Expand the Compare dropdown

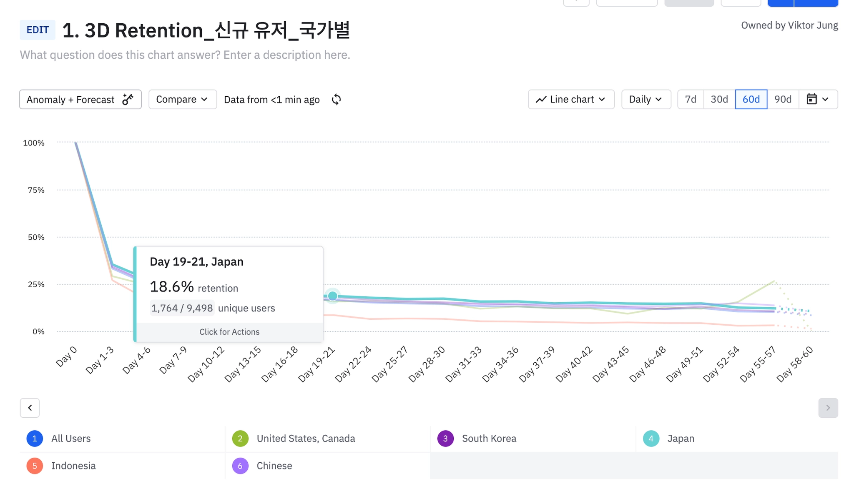click(182, 100)
